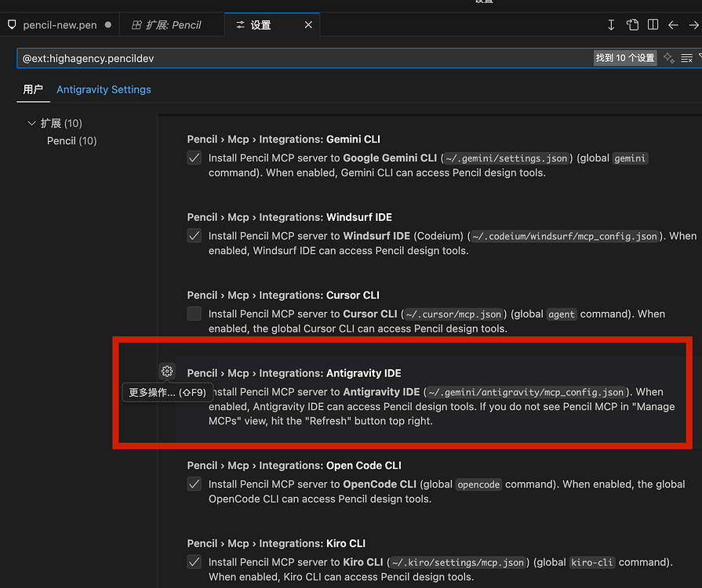Viewport: 702px width, 588px height.
Task: Click the agent command code label
Action: 562,314
